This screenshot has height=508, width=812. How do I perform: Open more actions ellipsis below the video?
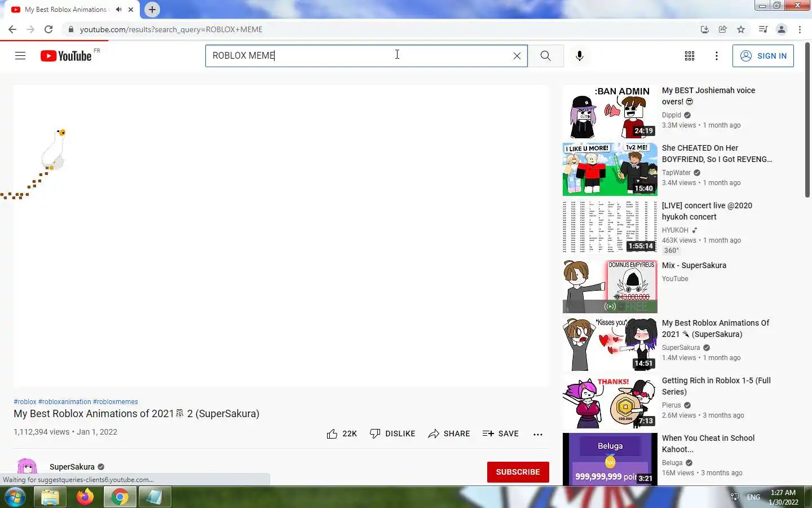(x=538, y=434)
